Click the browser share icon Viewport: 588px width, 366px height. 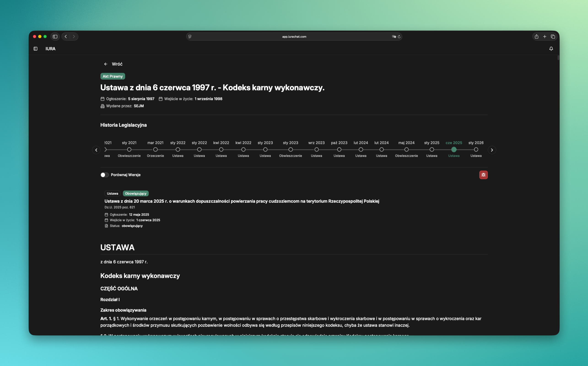tap(537, 37)
